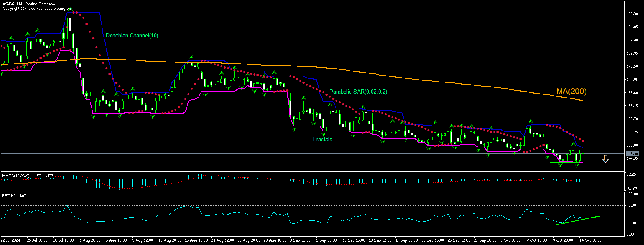Viewport: 644px width, 245px height.
Task: Select the RSI(14) indicator title
Action: (10, 195)
